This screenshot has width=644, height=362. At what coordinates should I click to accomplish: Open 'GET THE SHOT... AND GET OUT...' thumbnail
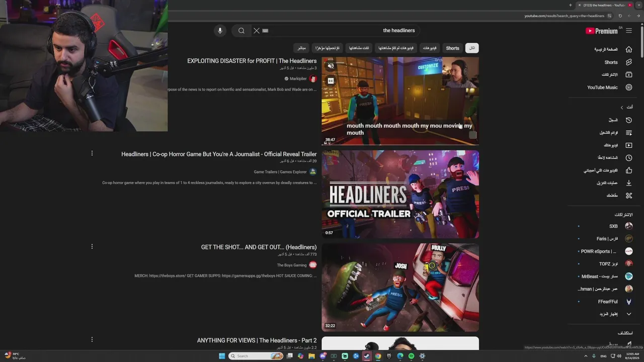400,288
